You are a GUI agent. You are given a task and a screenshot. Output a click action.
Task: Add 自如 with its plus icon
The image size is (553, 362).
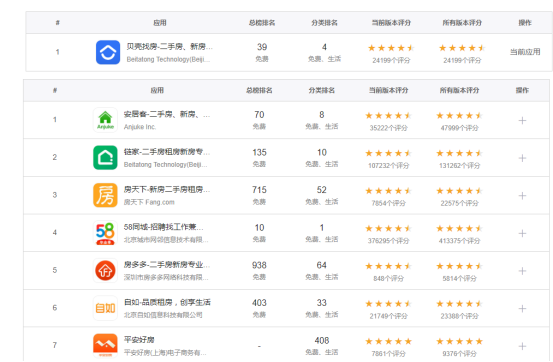pos(522,309)
